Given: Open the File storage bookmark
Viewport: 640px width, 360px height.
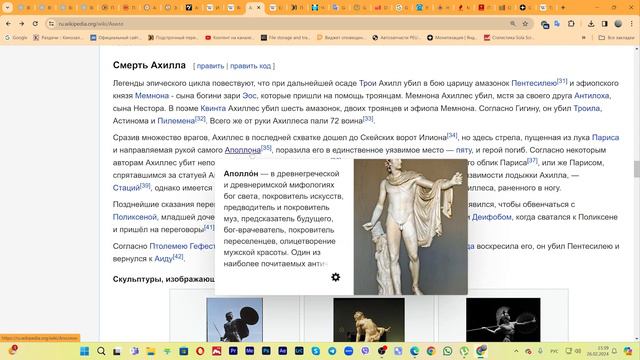Looking at the screenshot, I should coord(286,38).
